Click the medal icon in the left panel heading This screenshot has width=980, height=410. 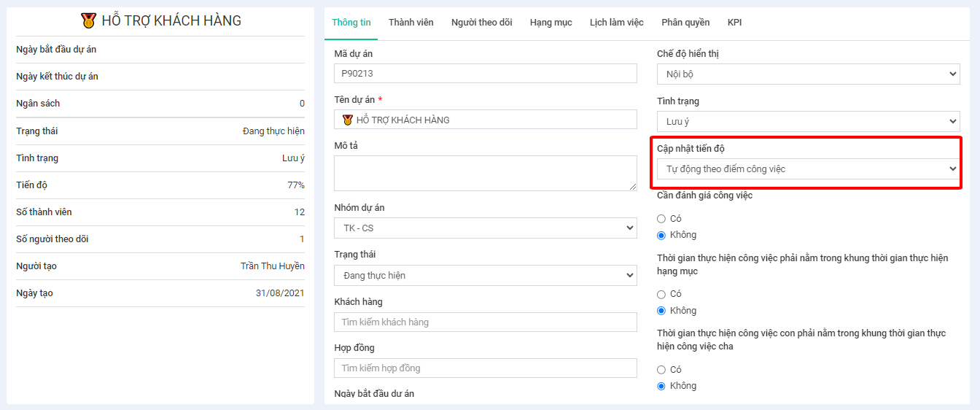(x=88, y=20)
